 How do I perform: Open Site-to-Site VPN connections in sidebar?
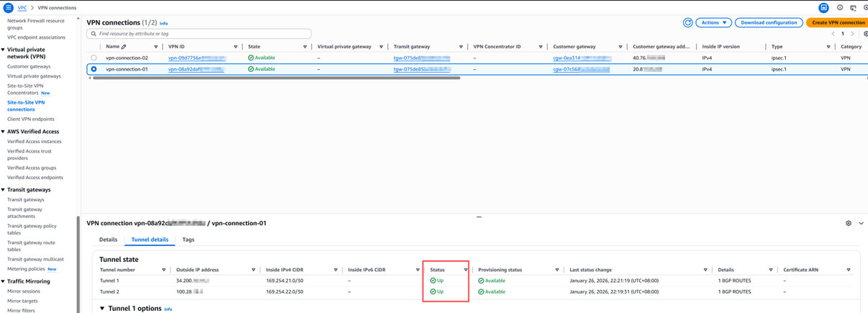tap(26, 106)
